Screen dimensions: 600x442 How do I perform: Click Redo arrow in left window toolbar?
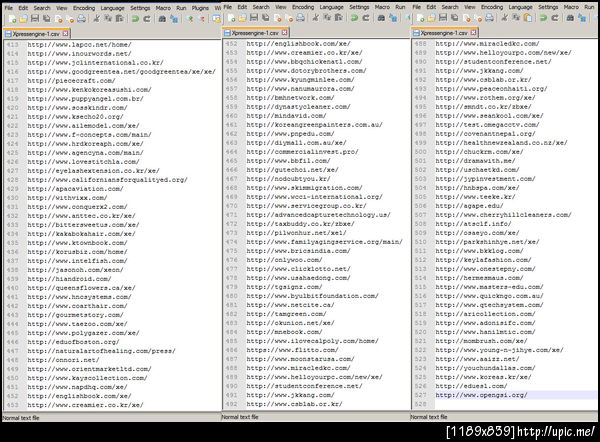tap(147, 18)
